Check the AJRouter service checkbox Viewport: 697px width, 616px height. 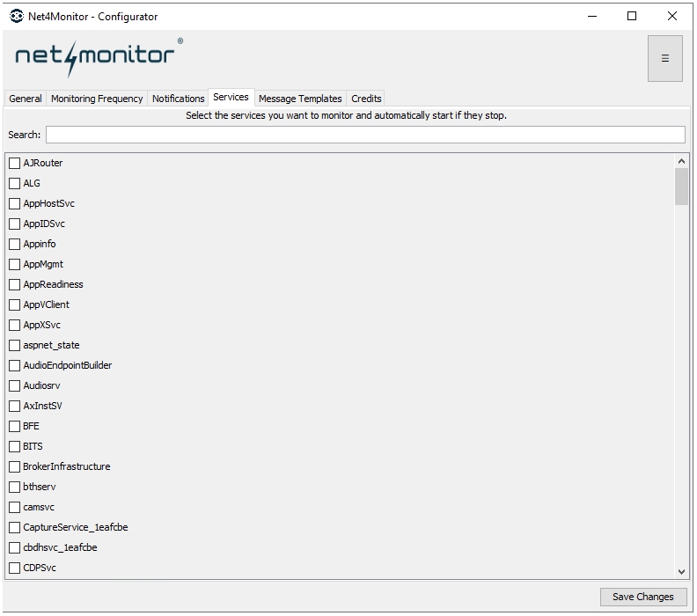coord(15,163)
